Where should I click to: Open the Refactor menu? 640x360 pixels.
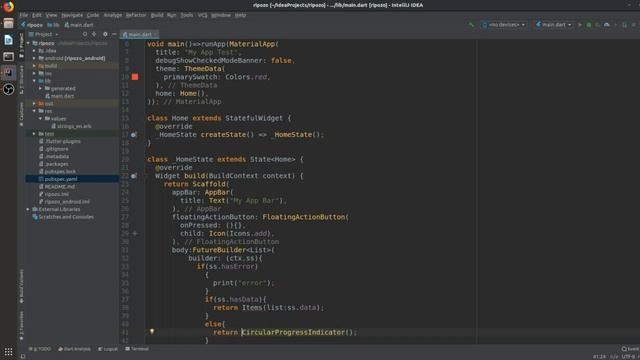(136, 15)
